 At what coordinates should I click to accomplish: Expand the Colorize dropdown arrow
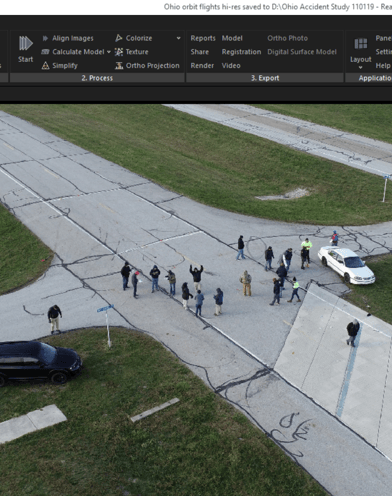tap(179, 38)
